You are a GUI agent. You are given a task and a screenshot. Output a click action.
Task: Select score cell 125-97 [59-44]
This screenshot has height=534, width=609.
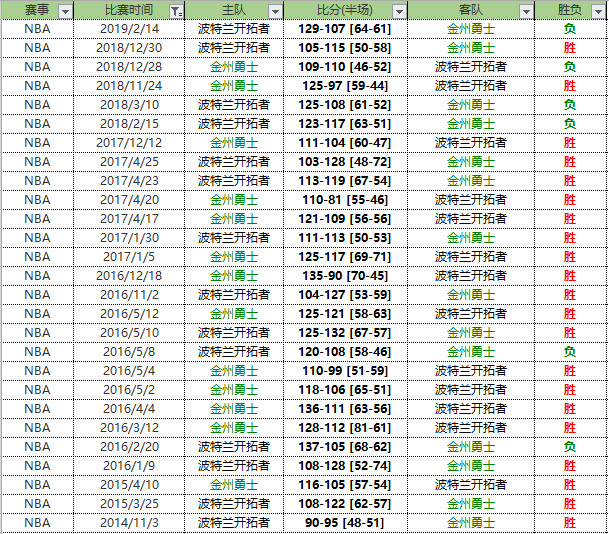pyautogui.click(x=345, y=86)
